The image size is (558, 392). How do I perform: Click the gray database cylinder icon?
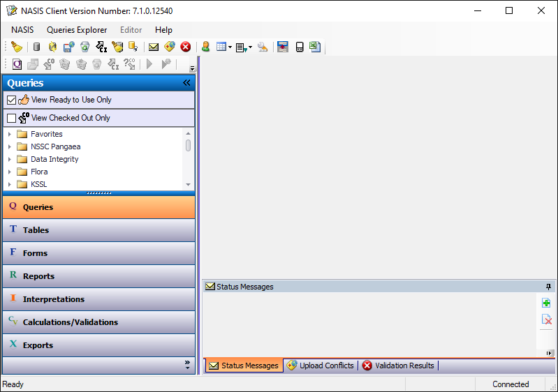(x=36, y=47)
